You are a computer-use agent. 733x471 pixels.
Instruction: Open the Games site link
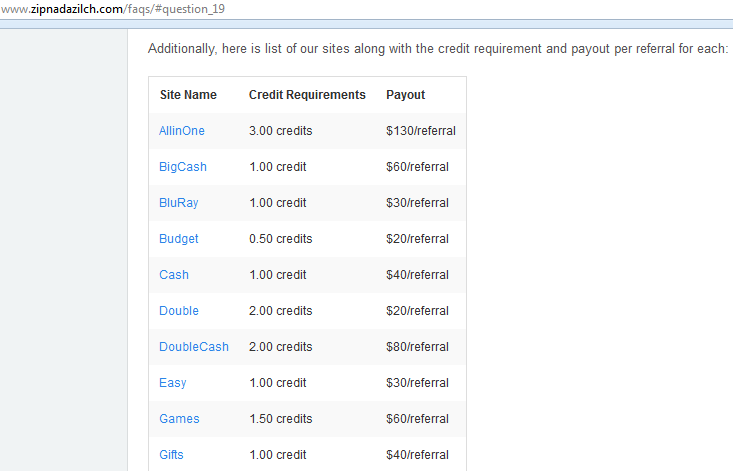(179, 419)
